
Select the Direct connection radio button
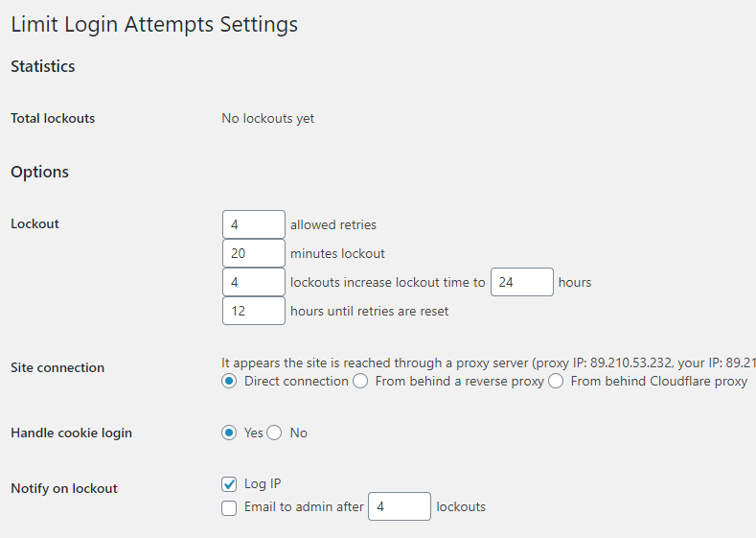tap(229, 381)
